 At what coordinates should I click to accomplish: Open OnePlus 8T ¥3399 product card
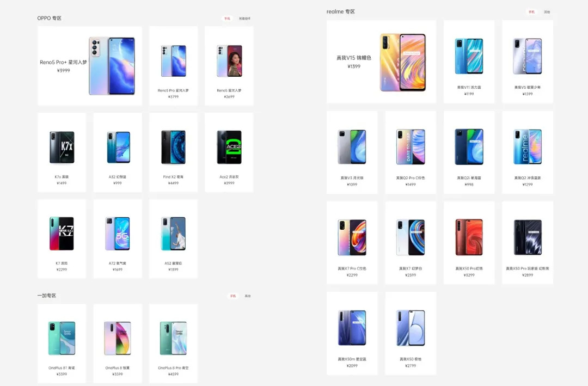tap(62, 344)
